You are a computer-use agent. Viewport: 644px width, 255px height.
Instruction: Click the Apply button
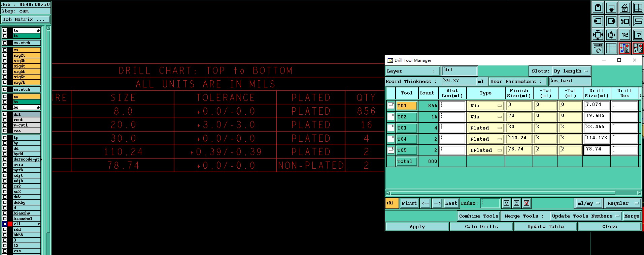[417, 227]
